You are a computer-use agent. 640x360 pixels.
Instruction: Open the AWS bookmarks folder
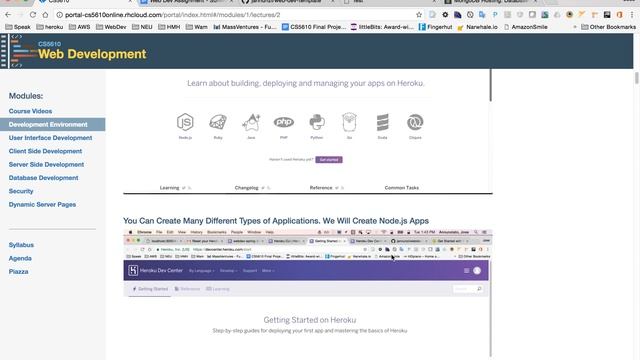pos(79,27)
